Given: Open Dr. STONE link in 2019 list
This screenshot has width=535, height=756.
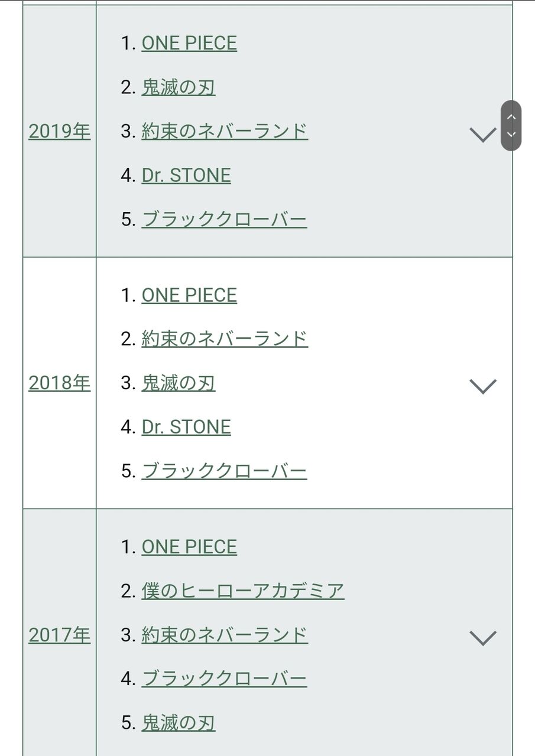Looking at the screenshot, I should click(x=186, y=175).
